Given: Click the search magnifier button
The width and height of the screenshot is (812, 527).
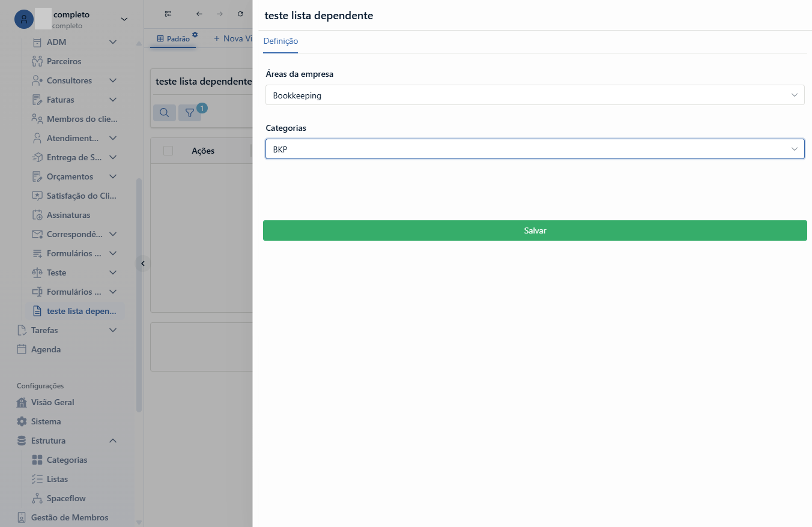Looking at the screenshot, I should 165,112.
